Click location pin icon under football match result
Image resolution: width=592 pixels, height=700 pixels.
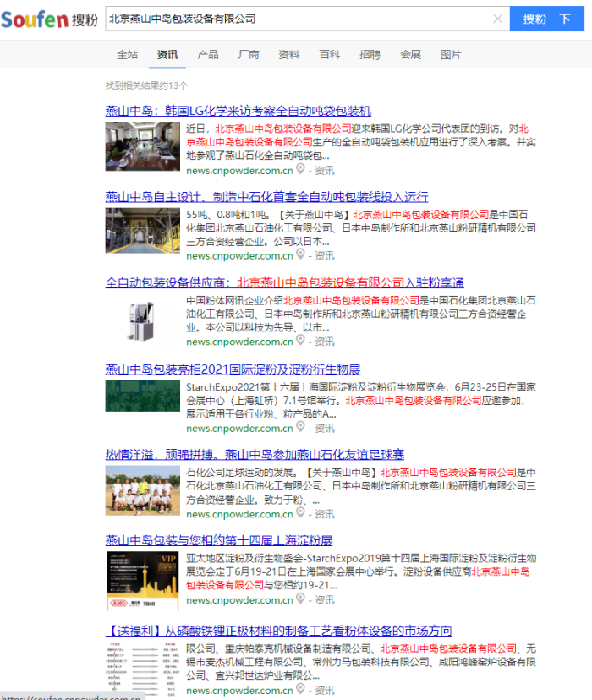click(300, 513)
